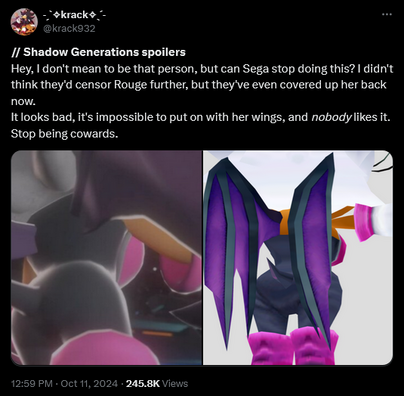Click the krack display name

[74, 15]
